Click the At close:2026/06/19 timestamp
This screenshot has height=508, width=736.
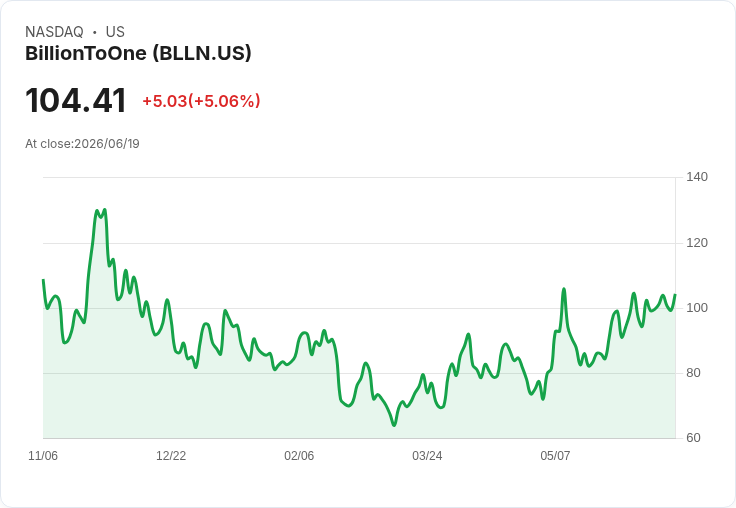pyautogui.click(x=82, y=144)
